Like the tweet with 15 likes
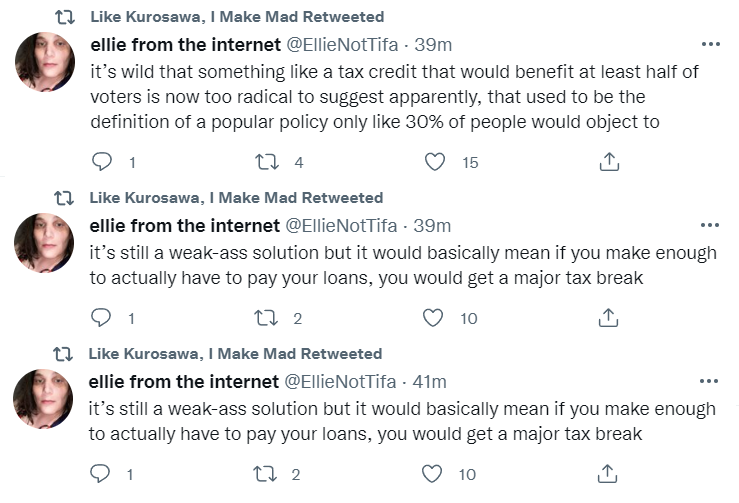The image size is (739, 503). point(435,162)
